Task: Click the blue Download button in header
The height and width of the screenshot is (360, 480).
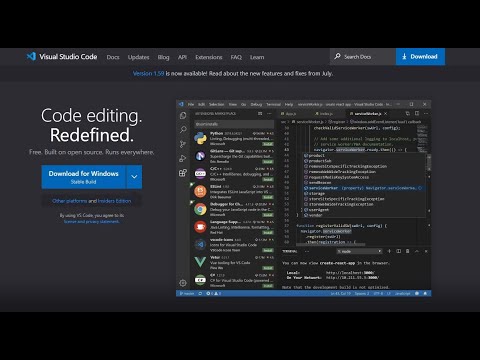Action: tap(420, 56)
